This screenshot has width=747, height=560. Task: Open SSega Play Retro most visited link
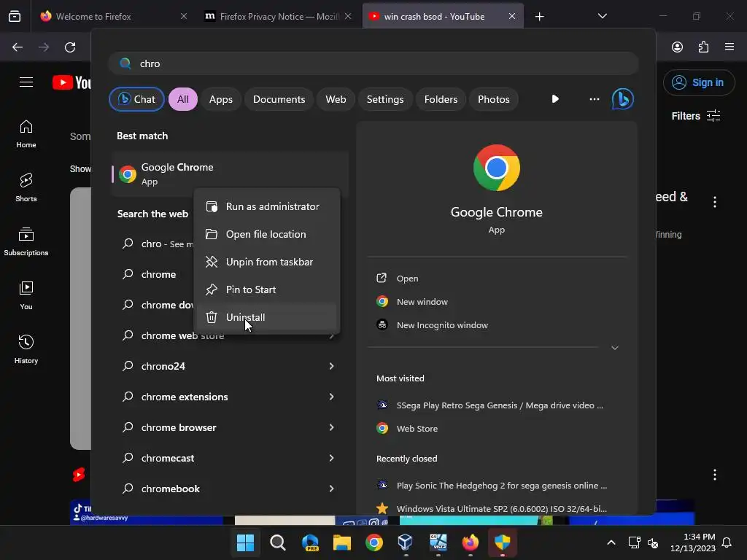500,405
